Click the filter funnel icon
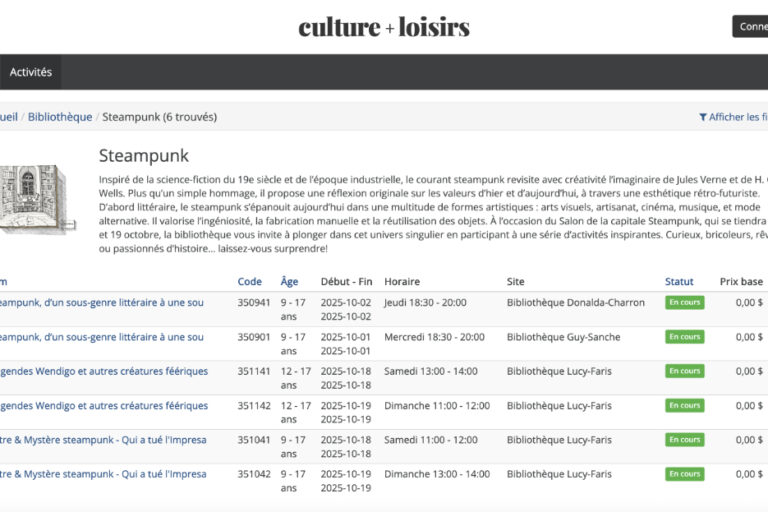The width and height of the screenshot is (768, 512). pyautogui.click(x=703, y=117)
